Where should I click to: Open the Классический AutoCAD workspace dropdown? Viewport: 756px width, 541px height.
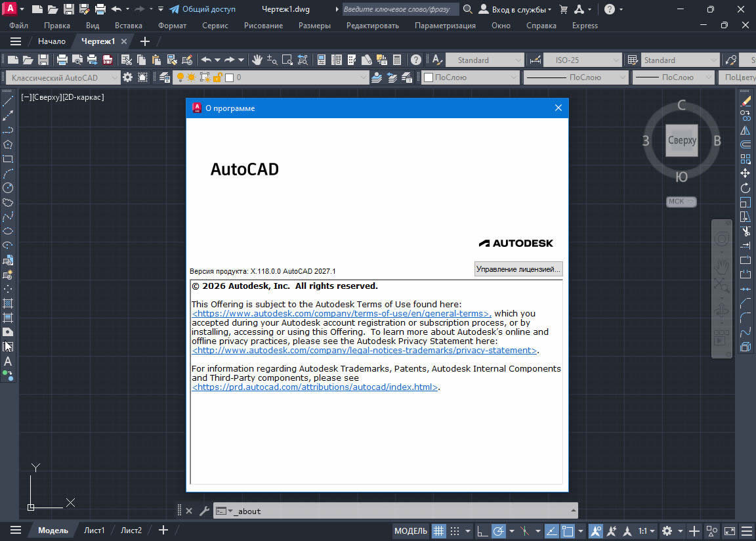coord(63,77)
